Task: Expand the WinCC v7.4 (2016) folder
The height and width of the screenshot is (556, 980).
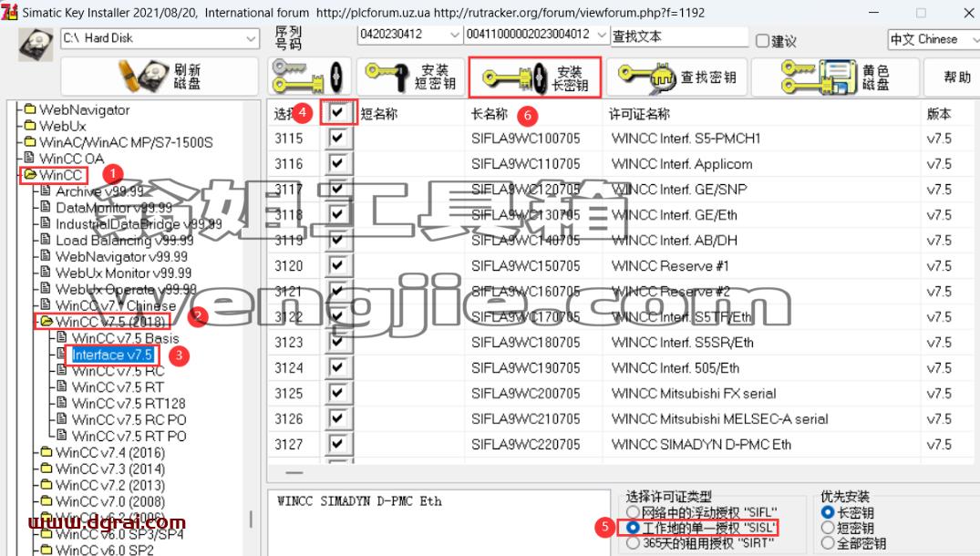Action: point(46,452)
